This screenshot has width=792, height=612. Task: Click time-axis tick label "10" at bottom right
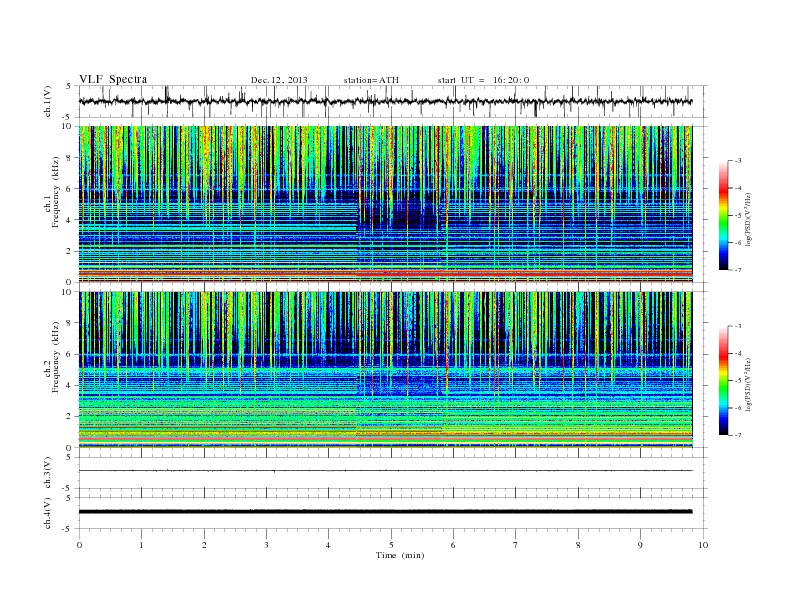coord(703,545)
